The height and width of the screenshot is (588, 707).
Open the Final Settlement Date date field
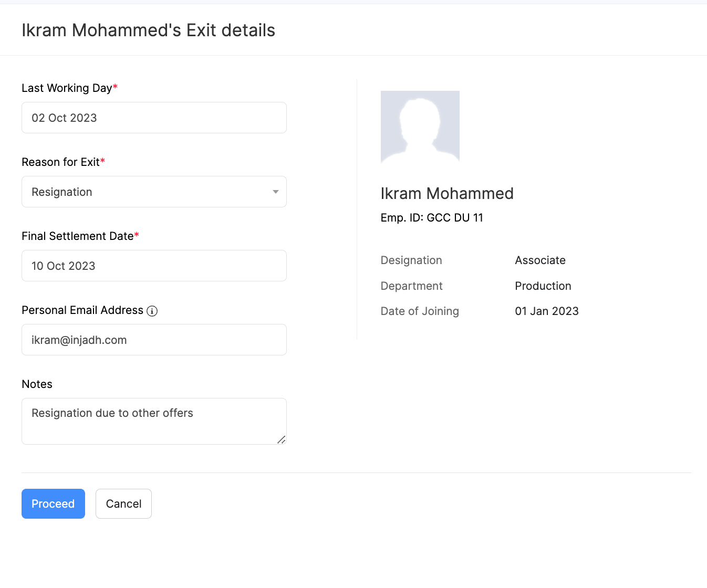154,266
